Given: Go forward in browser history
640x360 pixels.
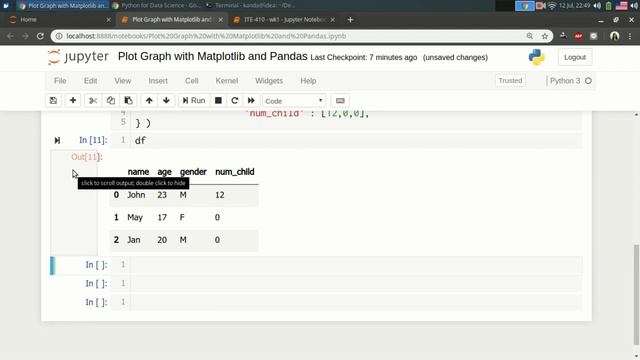Looking at the screenshot, I should [25, 36].
